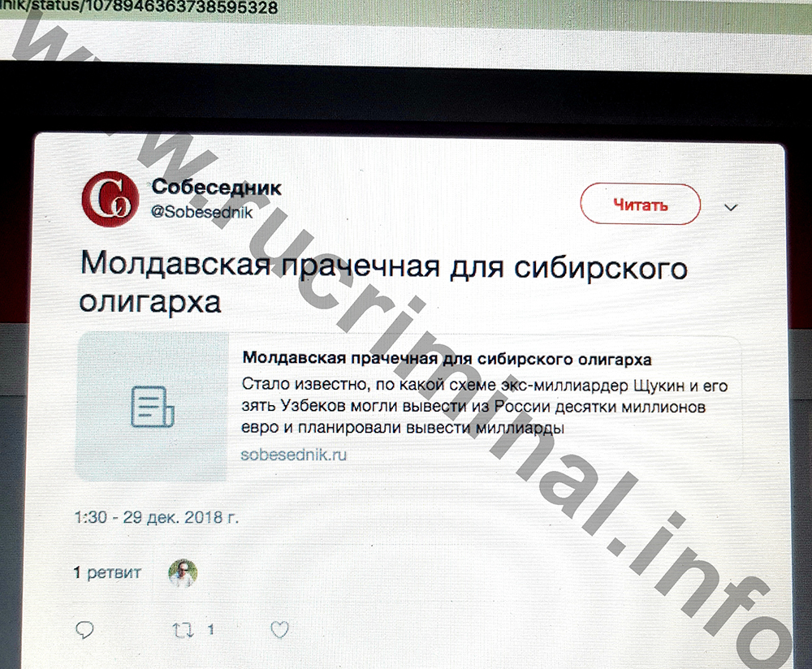812x669 pixels.
Task: Click the bold link card headline
Action: tap(447, 358)
